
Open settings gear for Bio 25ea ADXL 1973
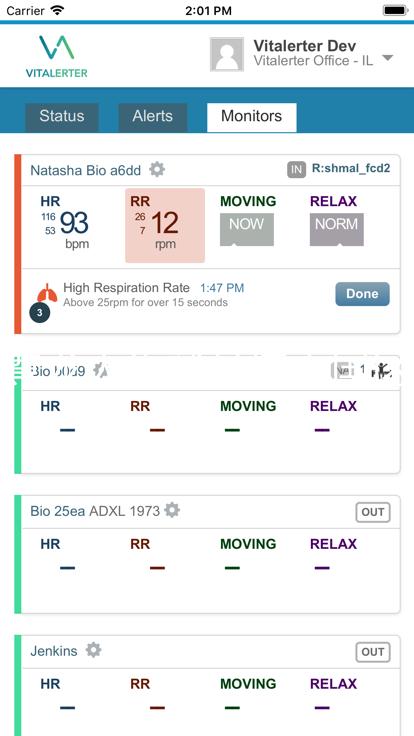(x=172, y=510)
